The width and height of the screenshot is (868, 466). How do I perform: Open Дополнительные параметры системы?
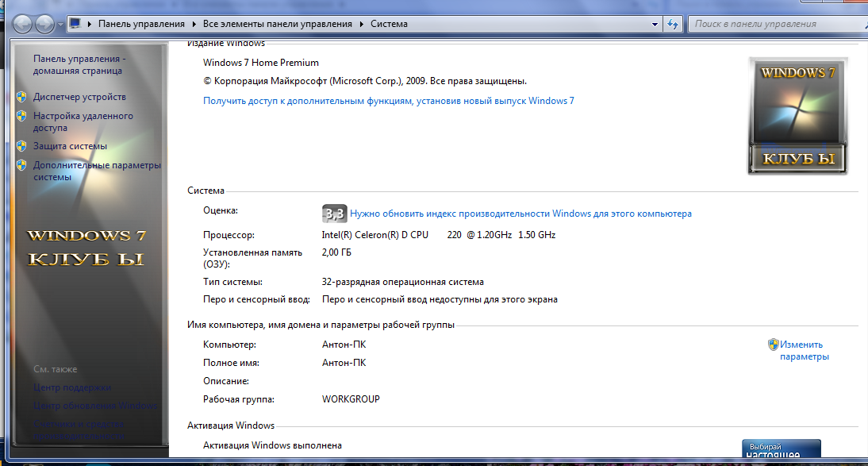[97, 171]
